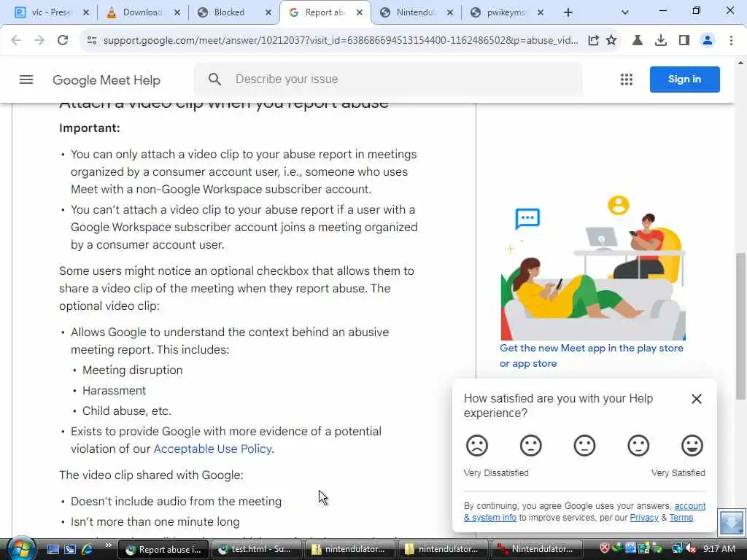Close the Blocked tab
Screen dimensions: 747x560
click(268, 12)
